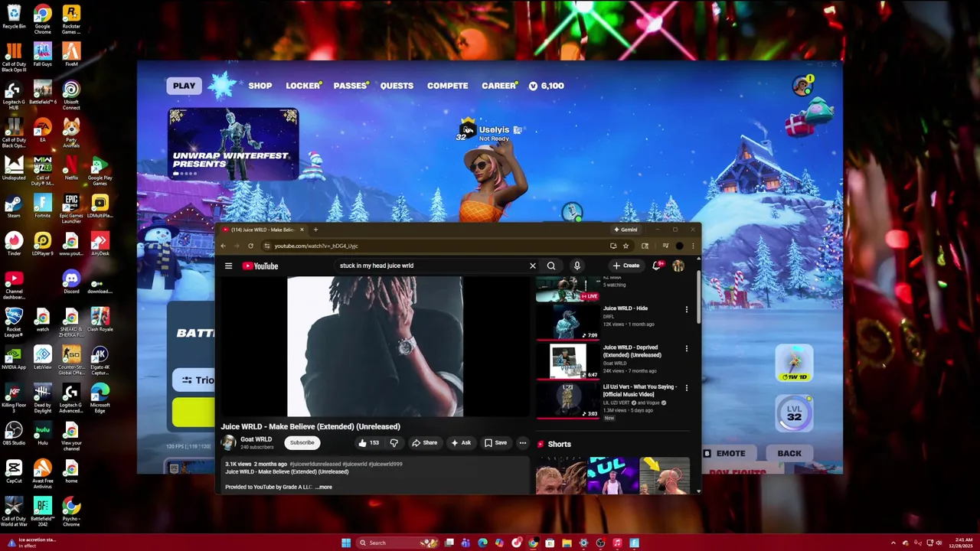Open the SHOP tab in Fortnite
Screen dimensions: 980x551
(x=260, y=86)
